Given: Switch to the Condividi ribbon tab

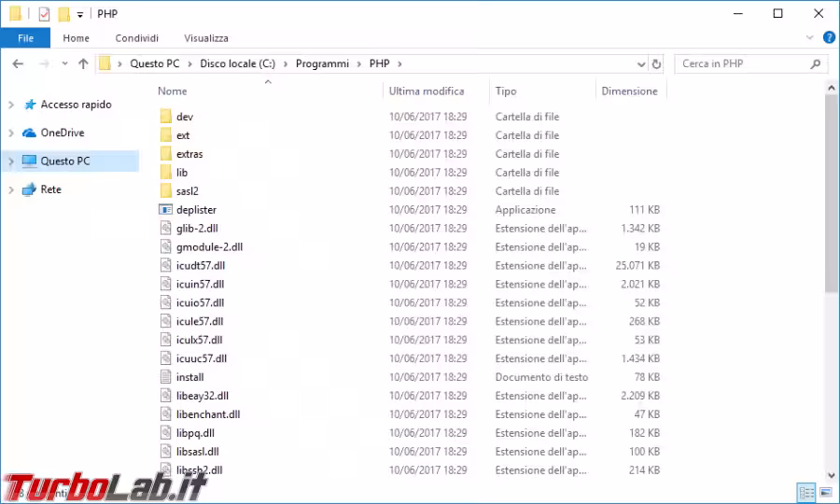Looking at the screenshot, I should (136, 38).
